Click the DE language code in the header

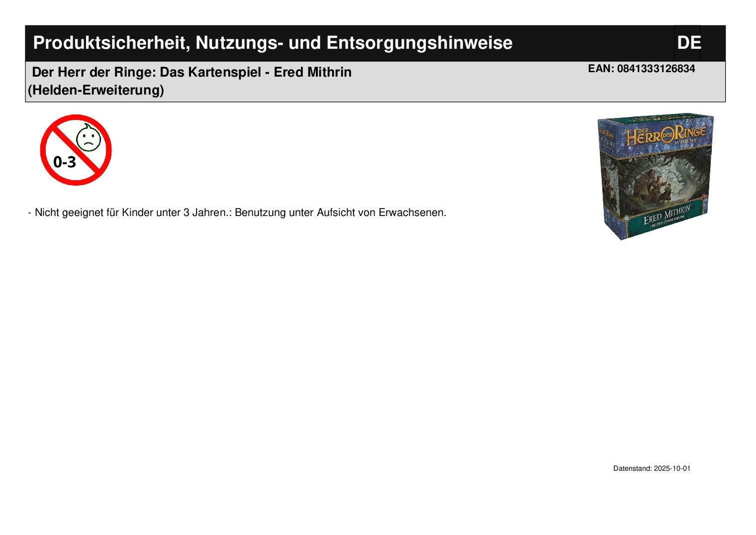(x=688, y=43)
